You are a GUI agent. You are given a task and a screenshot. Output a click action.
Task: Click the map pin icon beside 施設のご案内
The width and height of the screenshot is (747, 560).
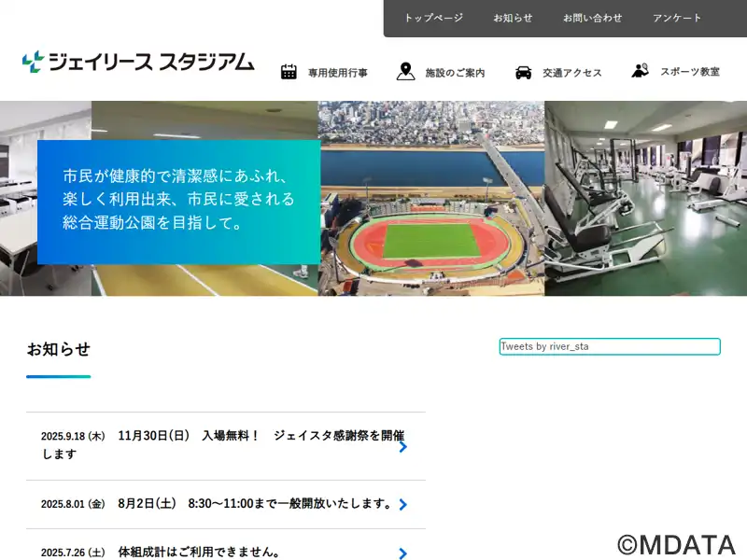tap(405, 72)
